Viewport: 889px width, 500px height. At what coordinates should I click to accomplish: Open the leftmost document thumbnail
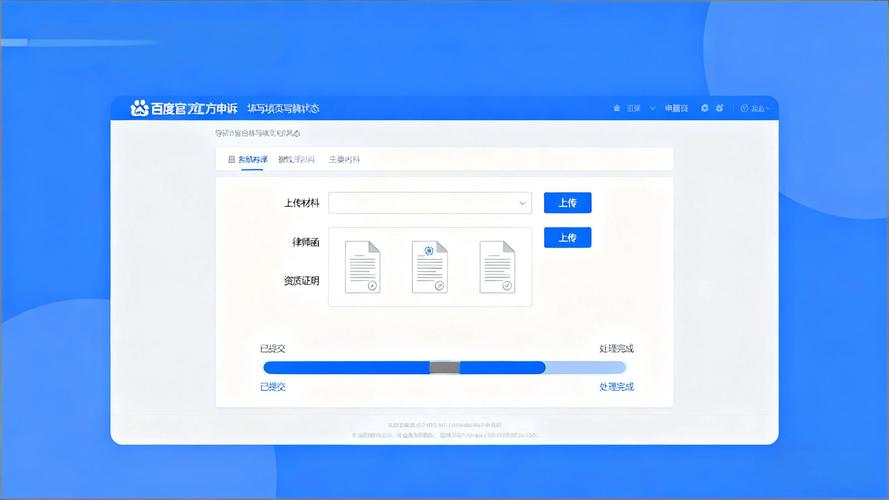tap(362, 267)
